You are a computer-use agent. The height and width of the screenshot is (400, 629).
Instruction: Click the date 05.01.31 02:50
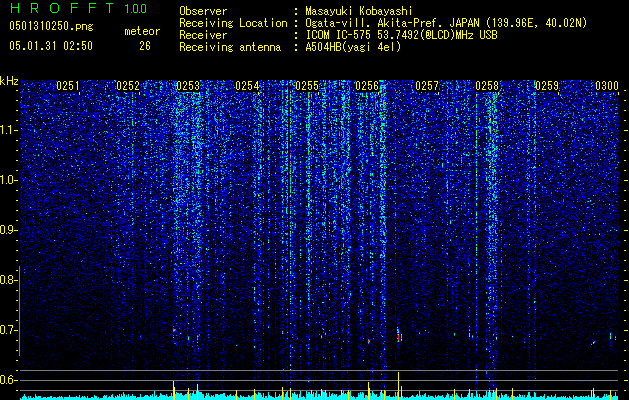point(51,46)
